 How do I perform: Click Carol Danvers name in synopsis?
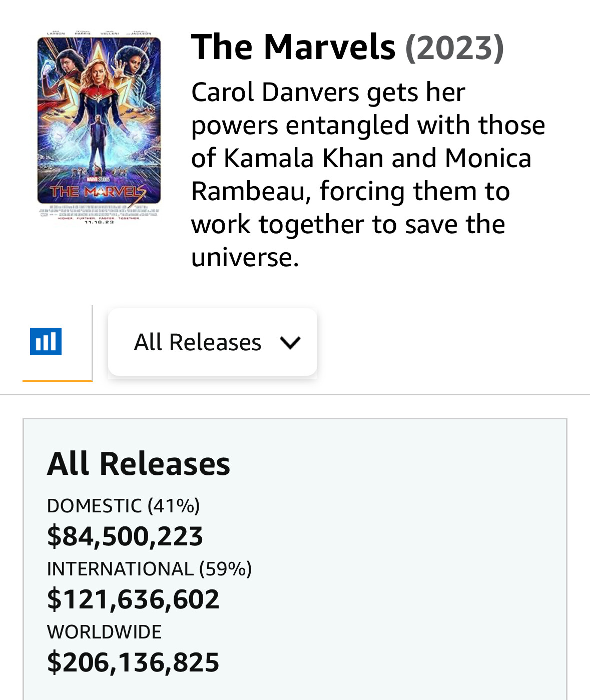(276, 92)
